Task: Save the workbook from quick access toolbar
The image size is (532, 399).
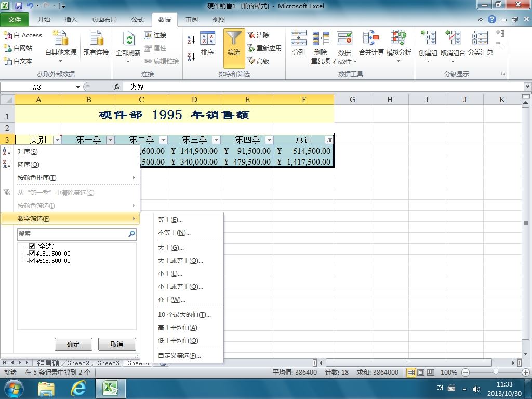Action: (19, 6)
